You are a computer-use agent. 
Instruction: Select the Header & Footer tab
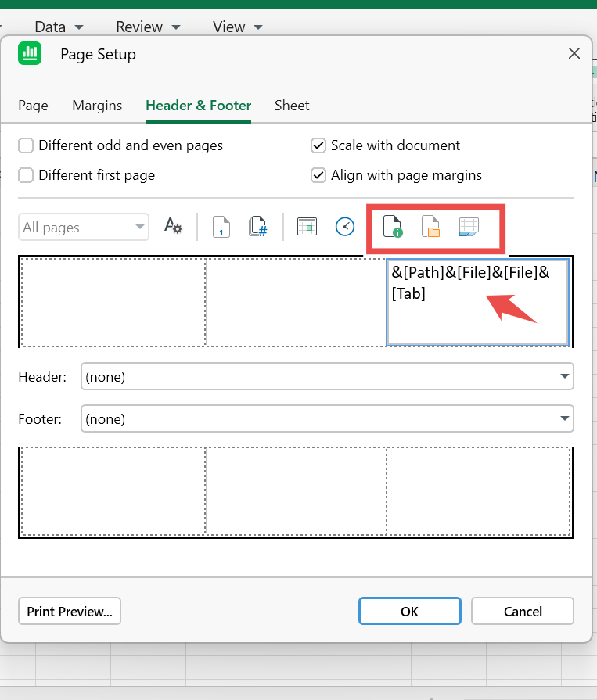(x=198, y=106)
